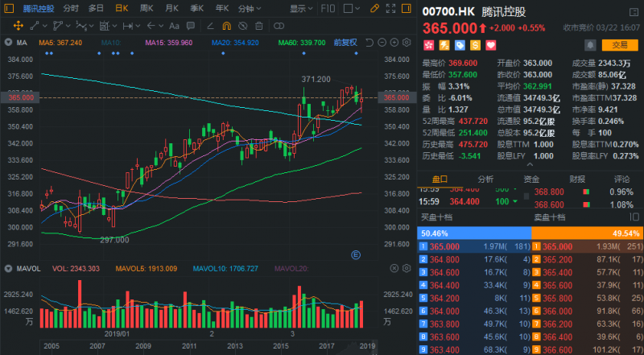Screen dimensions: 644x355
Task: Open the 资金 capital tab
Action: (x=531, y=180)
